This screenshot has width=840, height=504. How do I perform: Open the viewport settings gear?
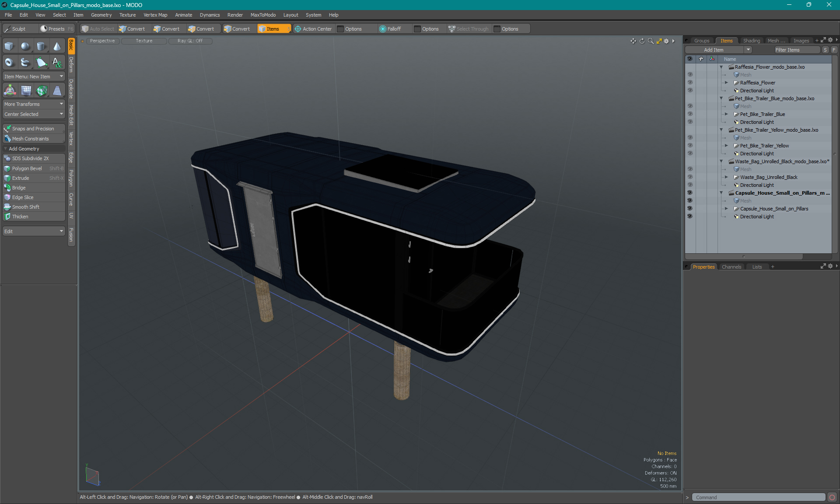pos(666,41)
